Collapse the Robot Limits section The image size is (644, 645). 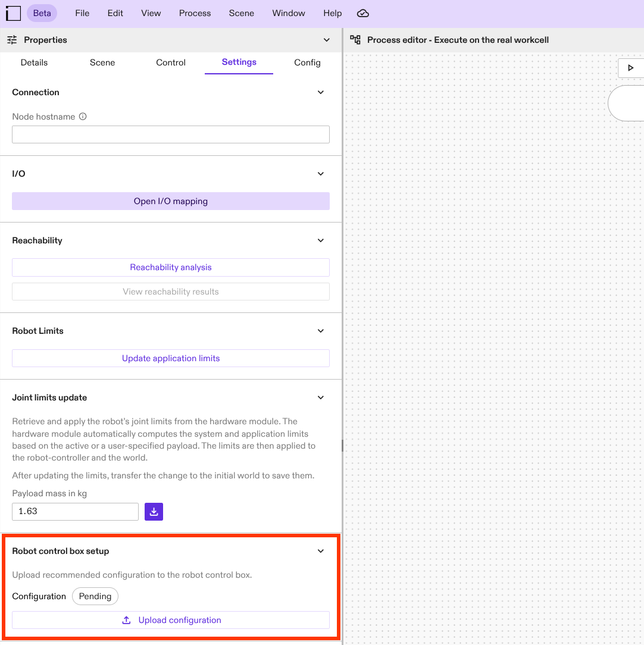[321, 331]
